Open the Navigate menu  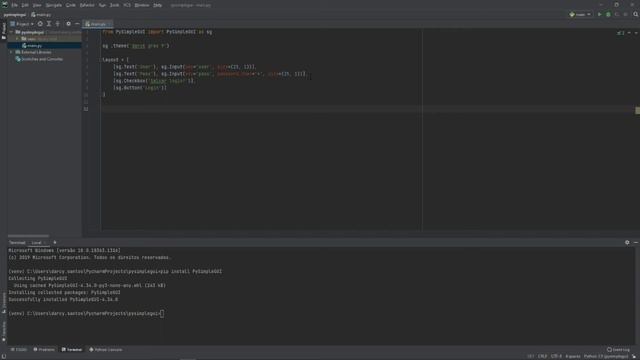click(53, 5)
